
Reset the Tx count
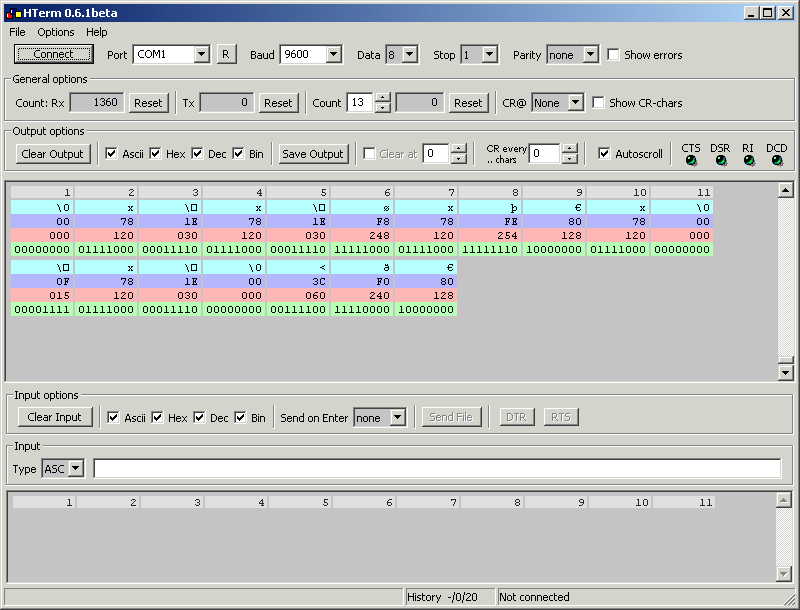[278, 103]
